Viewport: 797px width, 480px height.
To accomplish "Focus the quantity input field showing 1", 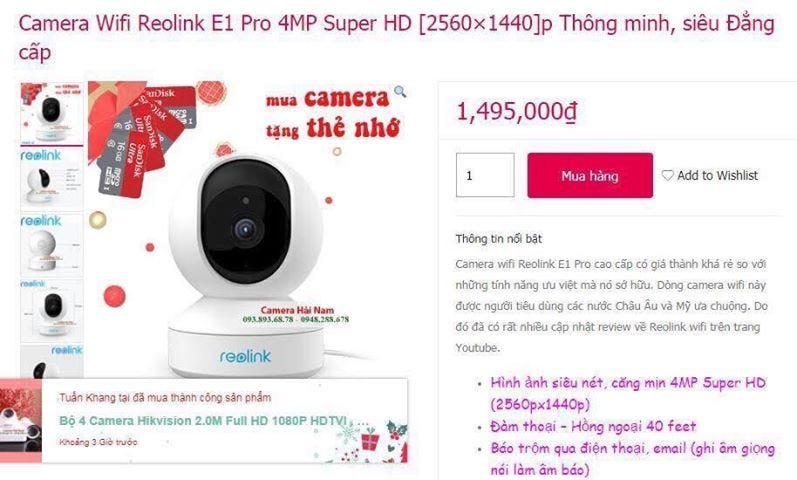I will coord(485,175).
